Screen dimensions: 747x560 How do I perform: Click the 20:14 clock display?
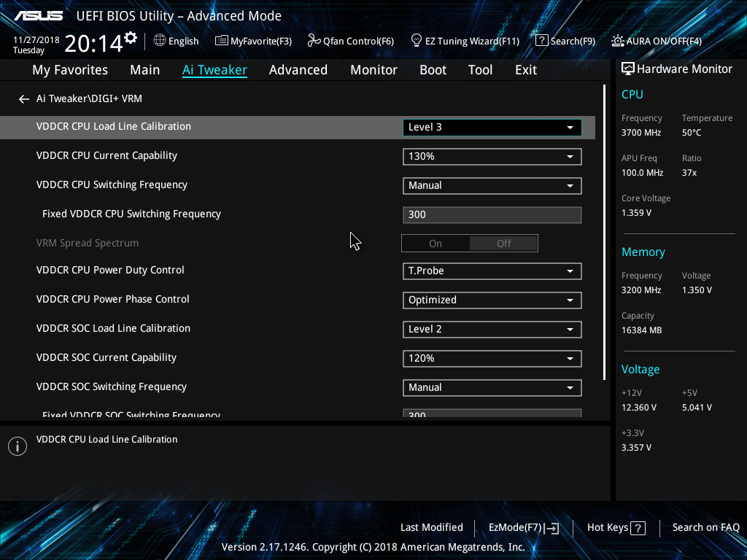coord(93,43)
